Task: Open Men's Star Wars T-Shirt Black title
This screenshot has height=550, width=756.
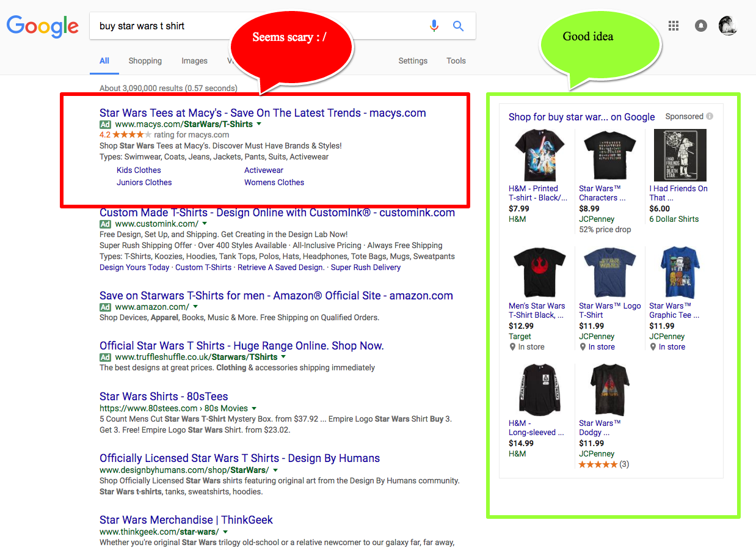Action: (x=537, y=310)
